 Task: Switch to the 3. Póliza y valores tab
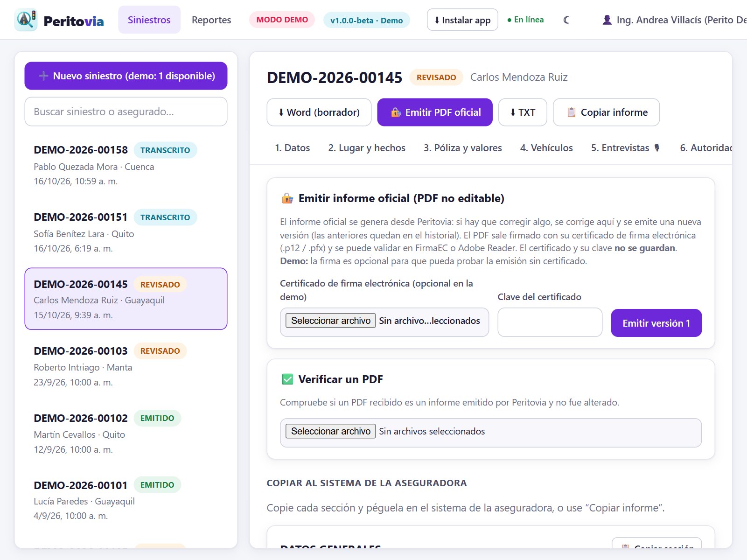coord(463,148)
